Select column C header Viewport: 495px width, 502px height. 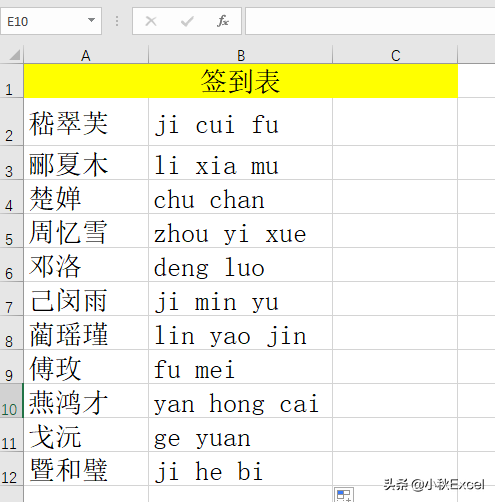(x=395, y=55)
